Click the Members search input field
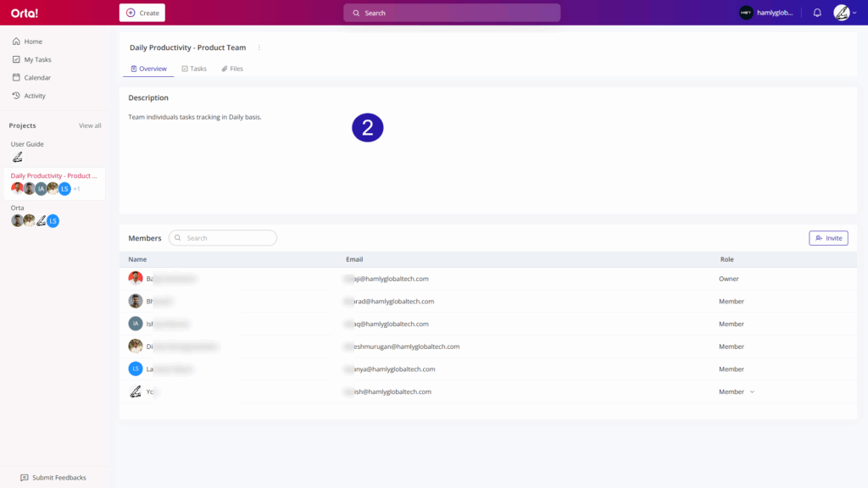868x488 pixels. point(225,238)
